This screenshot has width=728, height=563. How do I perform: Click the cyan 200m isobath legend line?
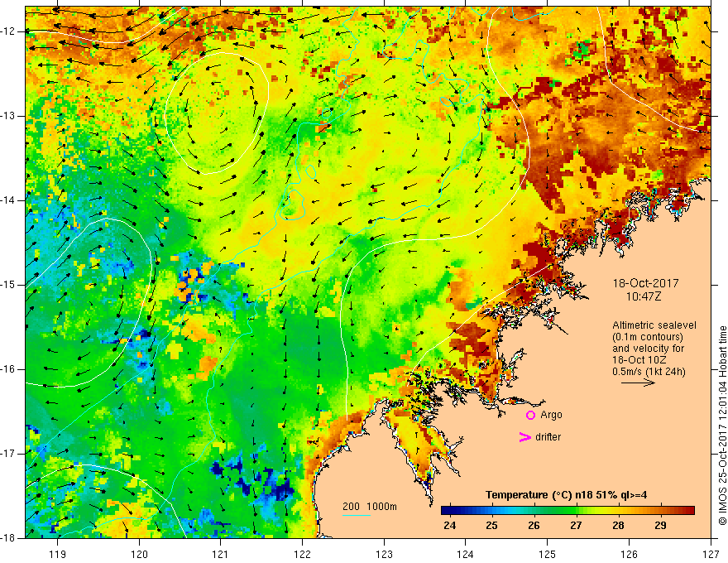pyautogui.click(x=356, y=515)
